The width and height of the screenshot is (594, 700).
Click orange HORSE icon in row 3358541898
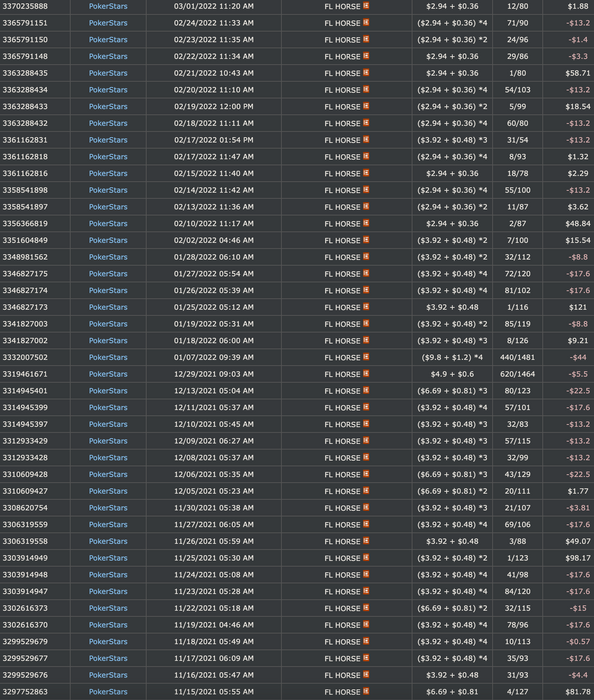pos(366,190)
